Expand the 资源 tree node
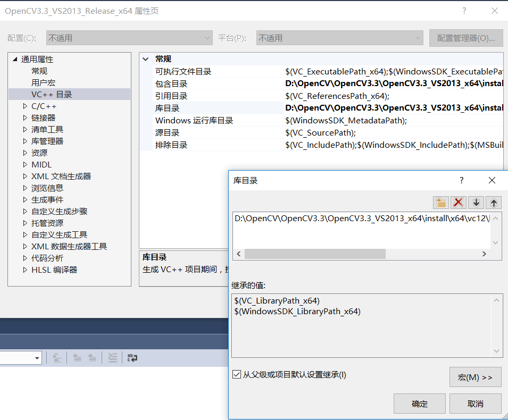 (25, 153)
